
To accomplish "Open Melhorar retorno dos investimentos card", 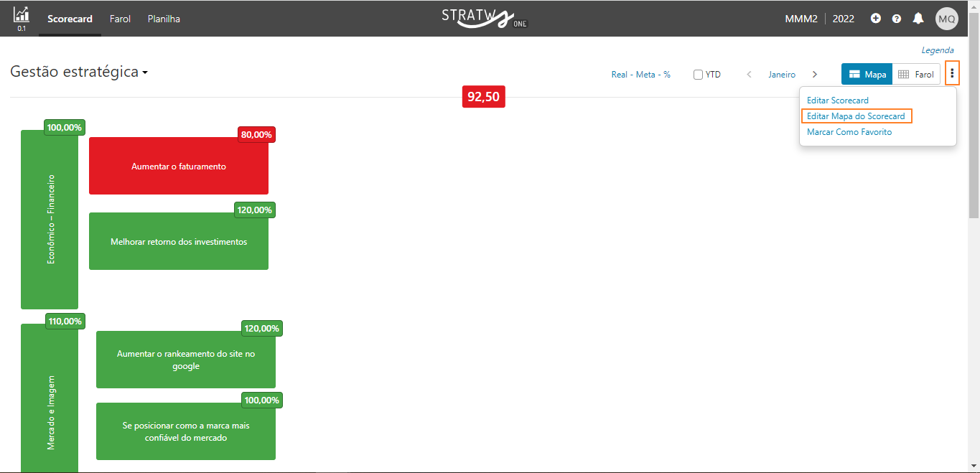I will pos(179,241).
